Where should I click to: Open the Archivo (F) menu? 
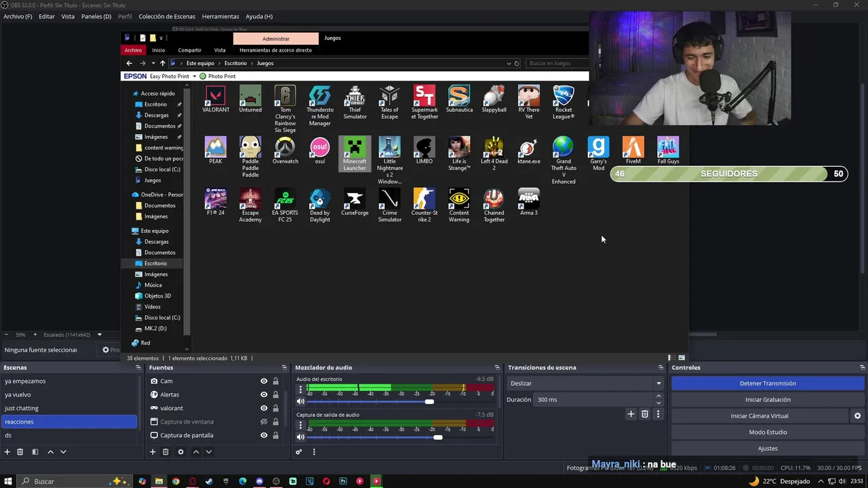[x=18, y=16]
